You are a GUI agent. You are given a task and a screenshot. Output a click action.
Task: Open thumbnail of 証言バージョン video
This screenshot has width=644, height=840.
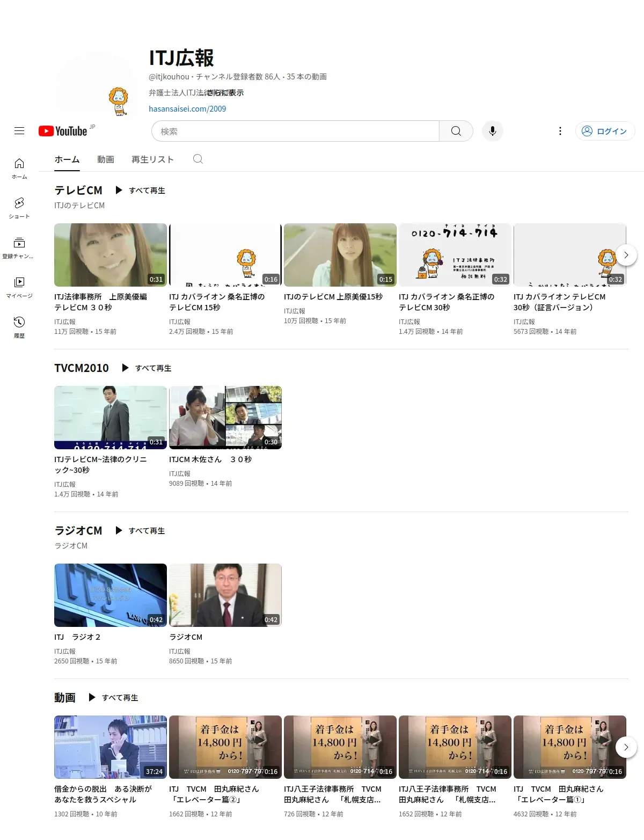(570, 255)
